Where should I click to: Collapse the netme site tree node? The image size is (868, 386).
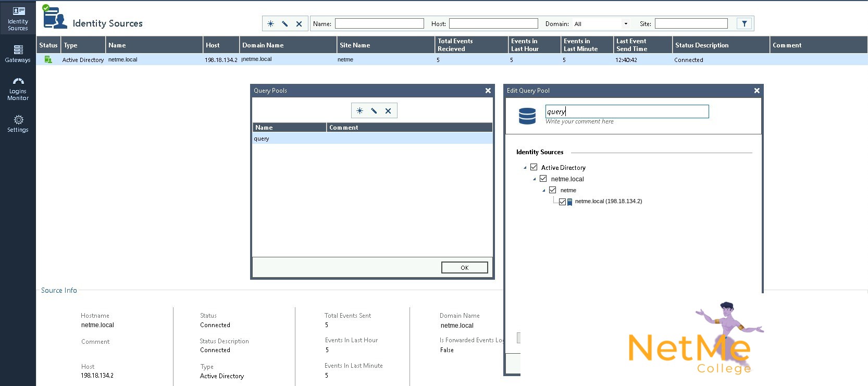click(543, 191)
